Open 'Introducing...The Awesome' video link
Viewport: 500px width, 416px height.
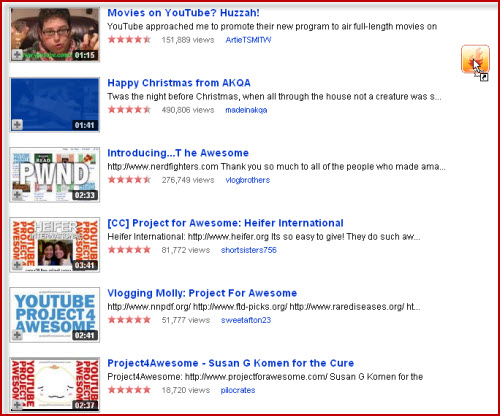tap(178, 153)
